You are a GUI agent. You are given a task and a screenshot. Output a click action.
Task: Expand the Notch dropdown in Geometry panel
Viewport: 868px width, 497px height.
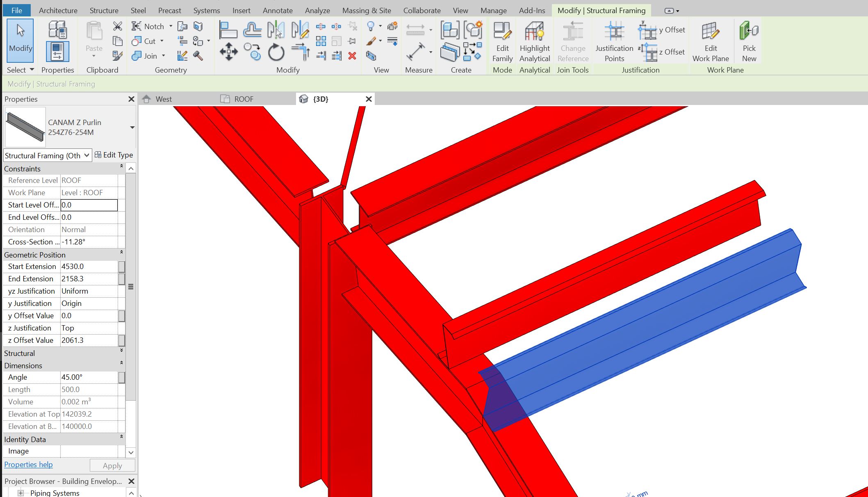point(172,26)
